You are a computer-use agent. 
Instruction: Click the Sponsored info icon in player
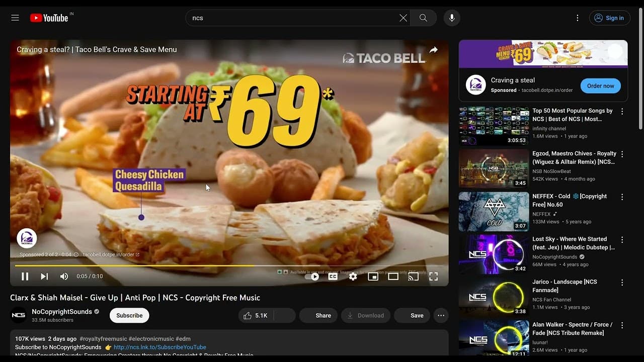(76, 254)
